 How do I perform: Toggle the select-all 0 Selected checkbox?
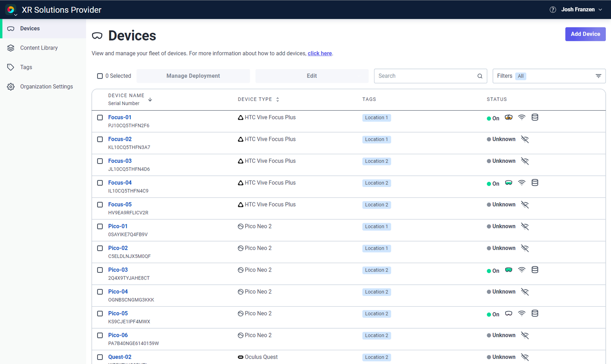100,76
